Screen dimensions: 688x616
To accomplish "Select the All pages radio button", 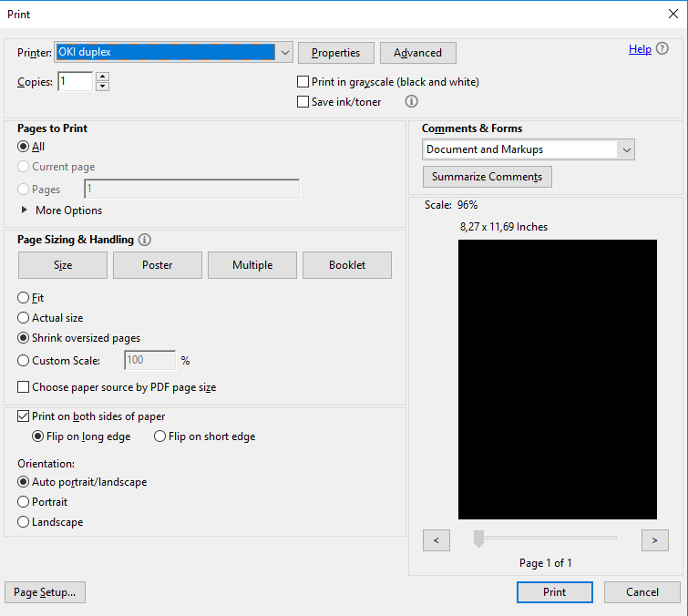I will click(x=24, y=147).
